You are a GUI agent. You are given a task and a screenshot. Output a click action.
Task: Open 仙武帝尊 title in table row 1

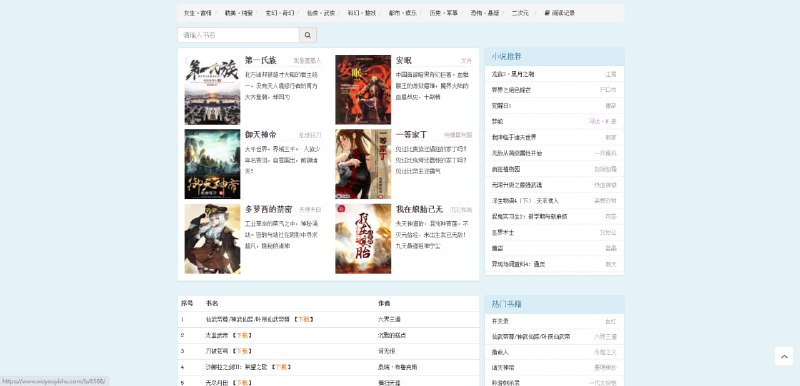(248, 319)
